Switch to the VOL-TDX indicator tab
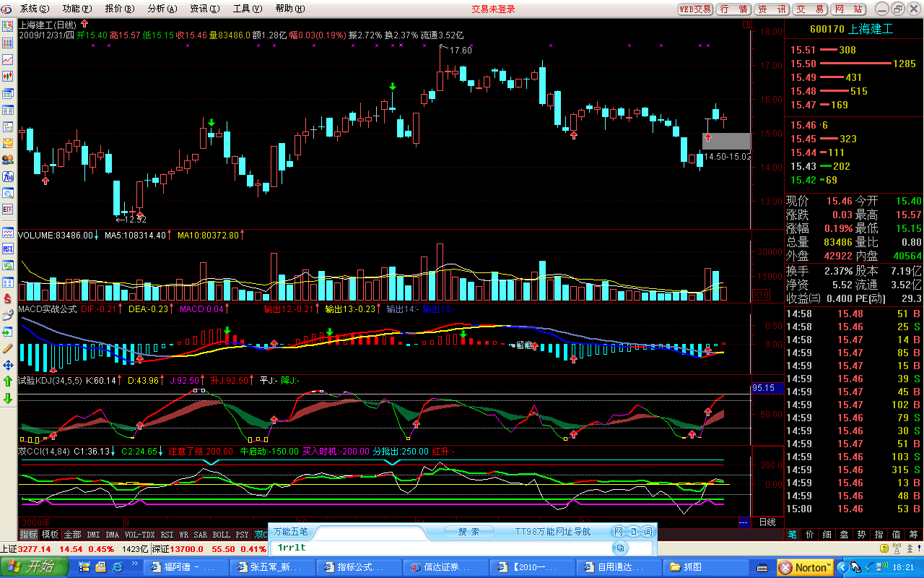The image size is (924, 578). click(x=139, y=535)
